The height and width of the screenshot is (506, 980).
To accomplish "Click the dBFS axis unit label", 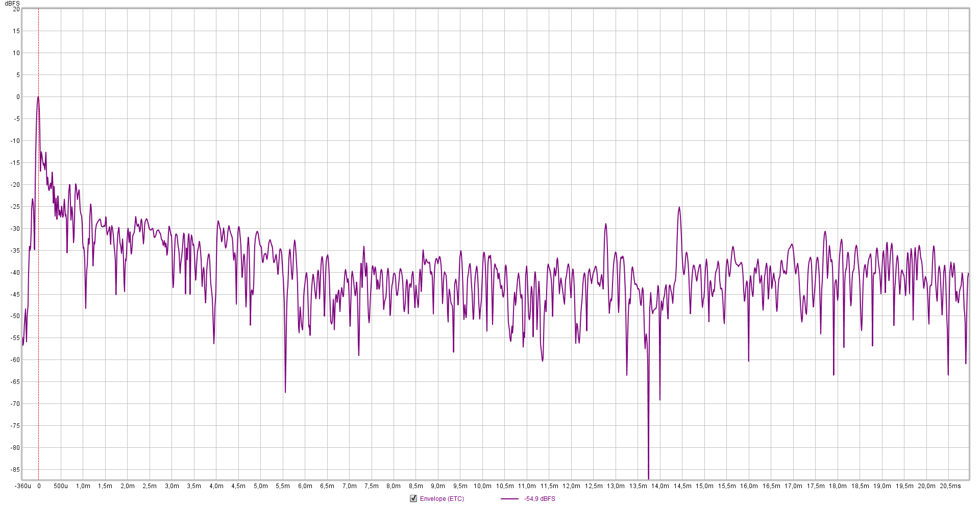I will click(12, 4).
